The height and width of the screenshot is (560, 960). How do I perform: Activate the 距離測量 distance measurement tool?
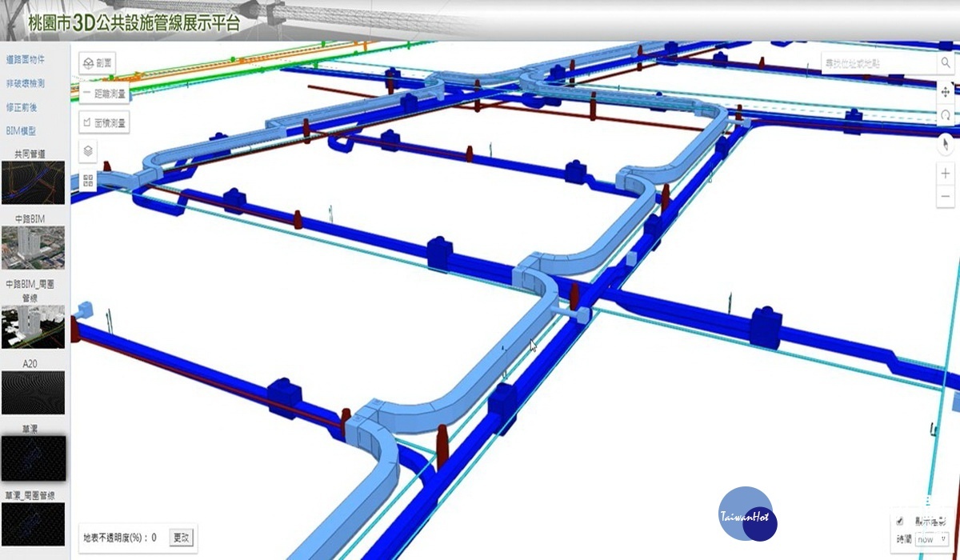104,93
